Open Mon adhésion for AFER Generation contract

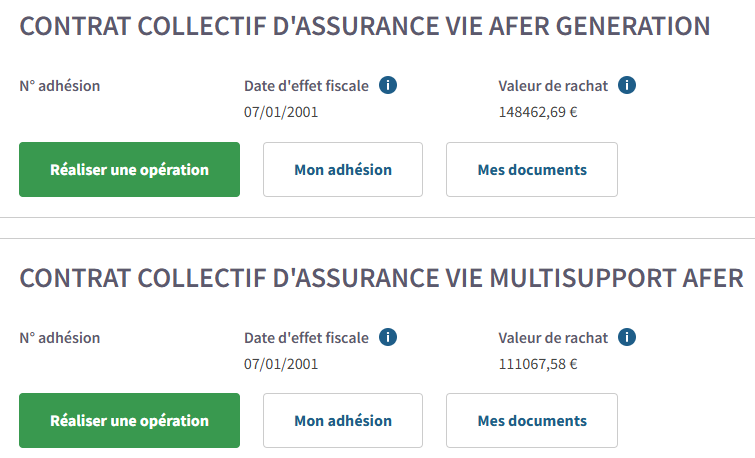343,170
